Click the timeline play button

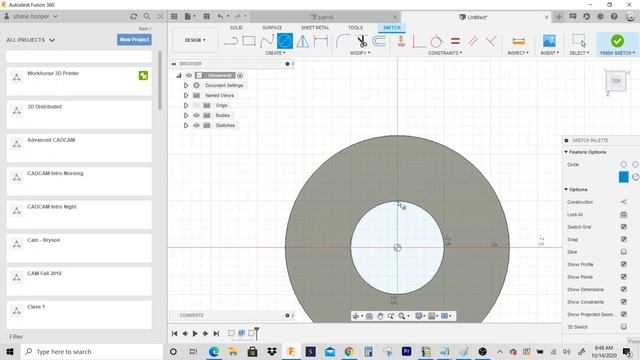(195, 333)
